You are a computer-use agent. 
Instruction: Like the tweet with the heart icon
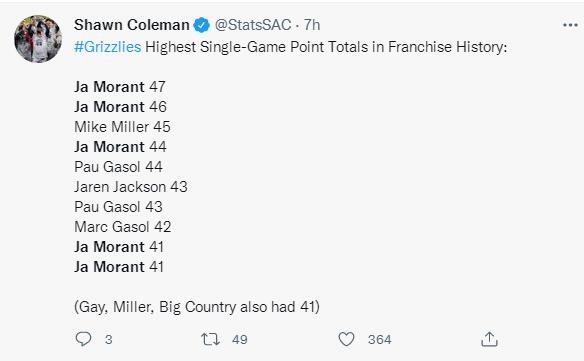(346, 339)
